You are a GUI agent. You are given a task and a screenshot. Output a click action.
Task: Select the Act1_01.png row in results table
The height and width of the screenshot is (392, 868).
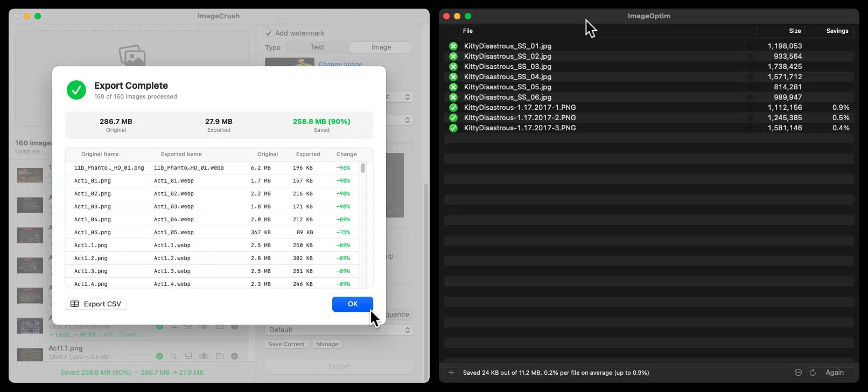click(212, 181)
